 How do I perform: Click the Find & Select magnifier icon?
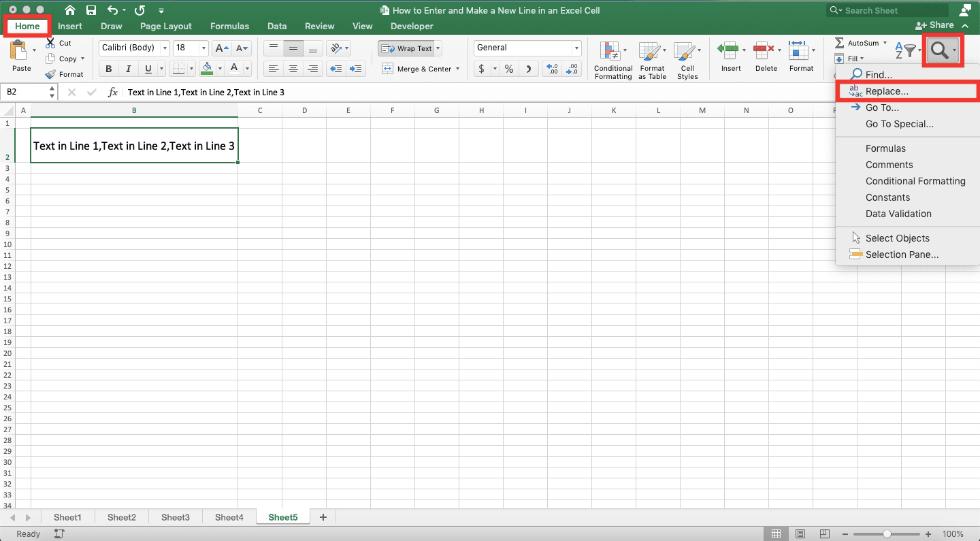pos(939,50)
